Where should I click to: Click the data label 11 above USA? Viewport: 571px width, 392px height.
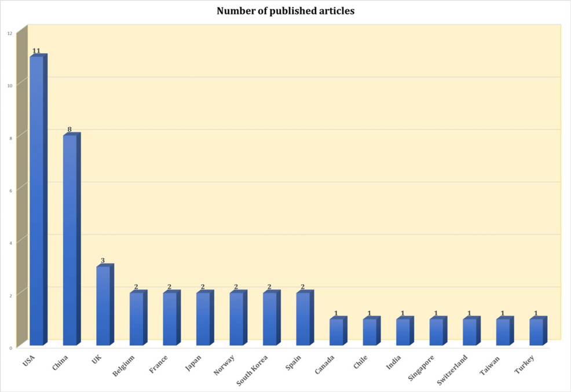tap(36, 51)
